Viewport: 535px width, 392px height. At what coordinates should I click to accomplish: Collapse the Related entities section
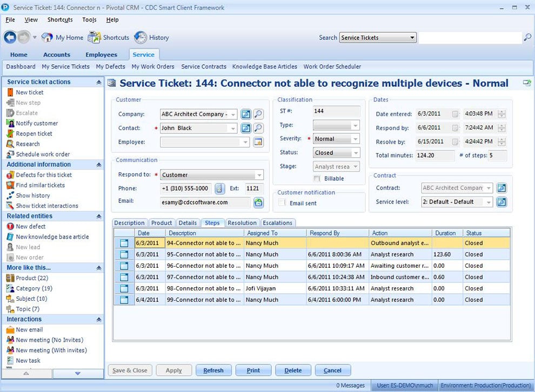click(98, 216)
